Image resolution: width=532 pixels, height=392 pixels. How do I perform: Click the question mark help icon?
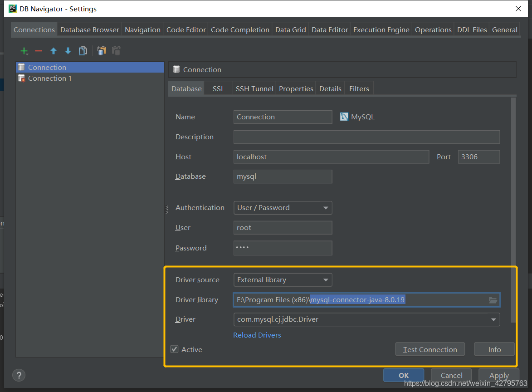[x=19, y=375]
